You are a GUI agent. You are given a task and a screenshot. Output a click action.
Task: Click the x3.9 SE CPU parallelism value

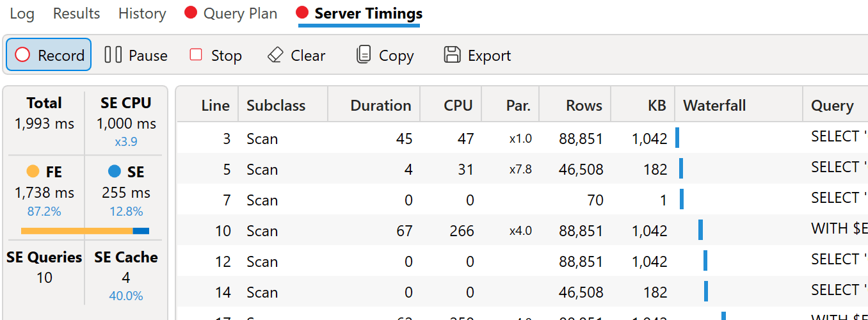126,142
